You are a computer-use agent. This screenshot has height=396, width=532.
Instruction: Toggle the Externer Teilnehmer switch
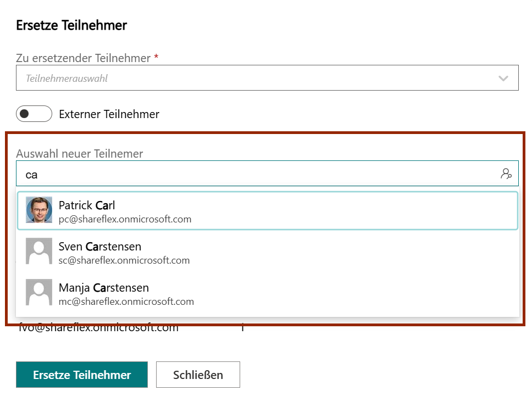[x=34, y=114]
